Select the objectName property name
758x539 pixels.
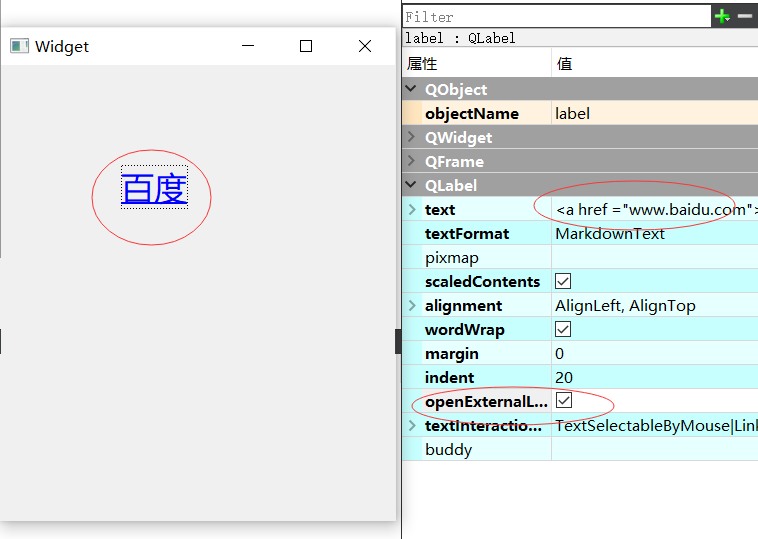coord(472,114)
